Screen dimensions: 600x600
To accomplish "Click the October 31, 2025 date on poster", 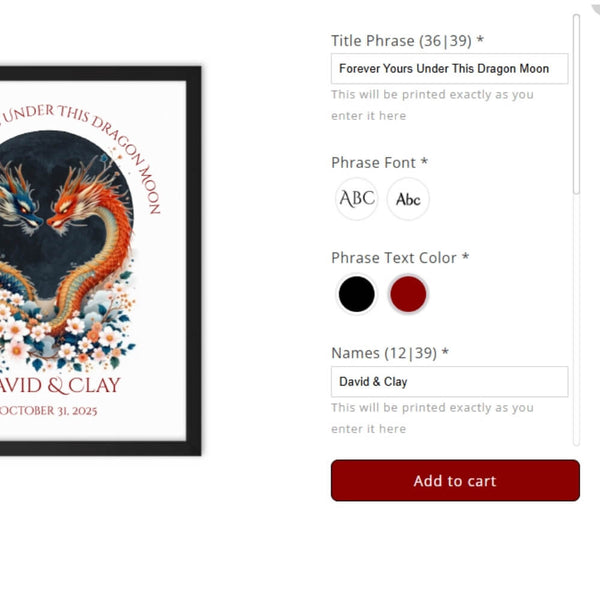I will 48,411.
